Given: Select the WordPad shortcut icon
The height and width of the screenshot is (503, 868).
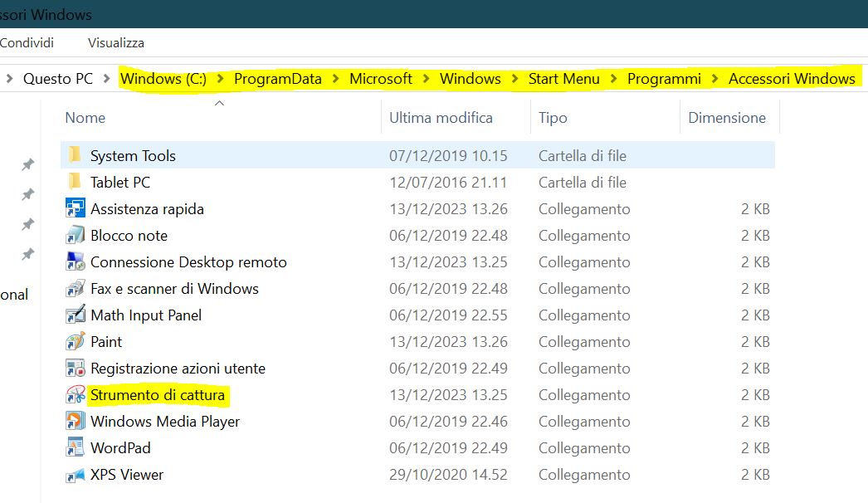Looking at the screenshot, I should (x=76, y=447).
